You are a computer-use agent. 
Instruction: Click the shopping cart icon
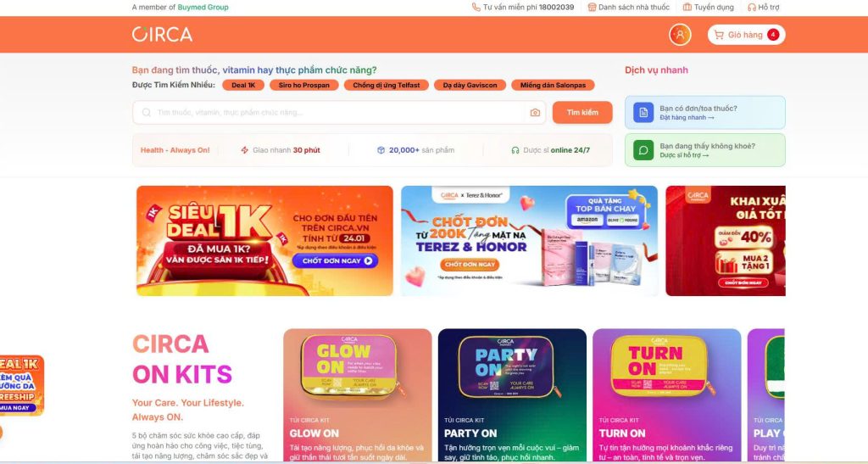pos(719,35)
